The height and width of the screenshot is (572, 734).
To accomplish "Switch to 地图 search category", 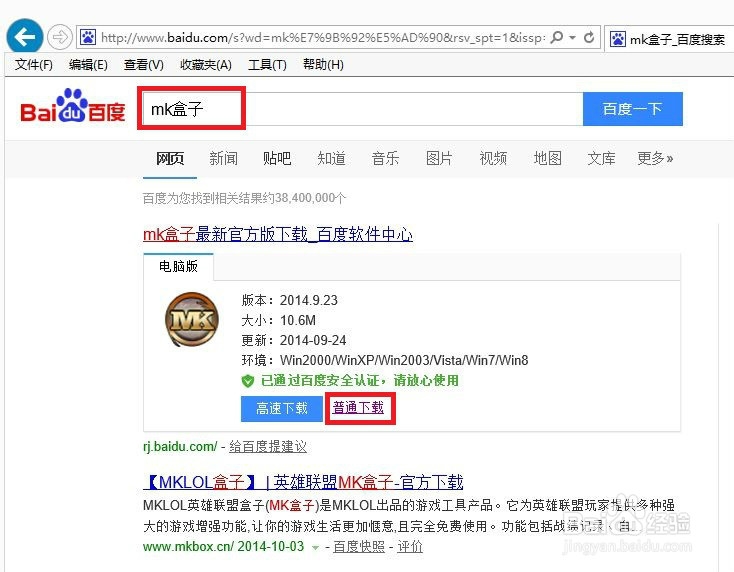I will (547, 159).
